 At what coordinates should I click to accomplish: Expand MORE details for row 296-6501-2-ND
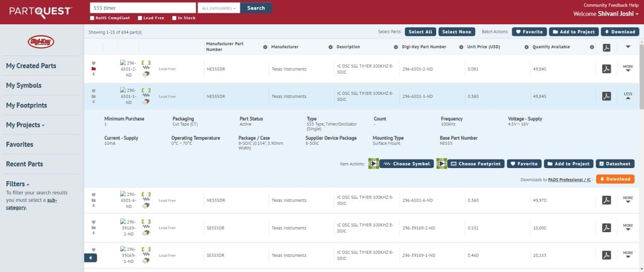[x=628, y=69]
